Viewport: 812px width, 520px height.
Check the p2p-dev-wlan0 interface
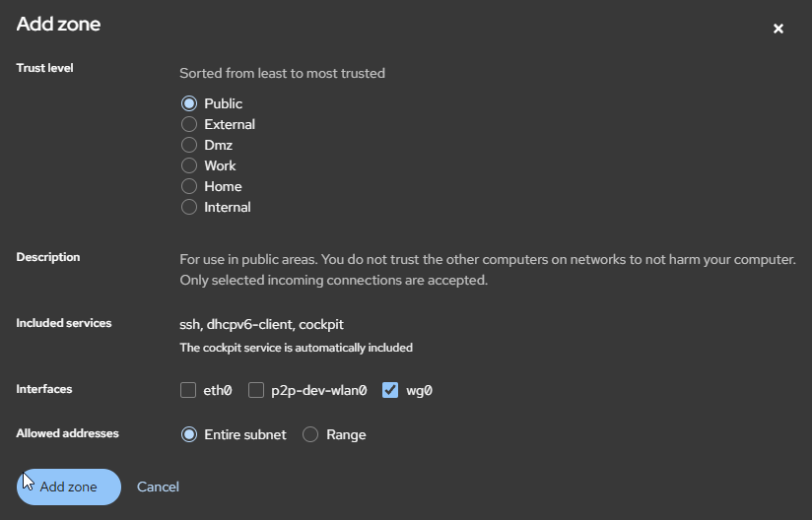click(256, 390)
